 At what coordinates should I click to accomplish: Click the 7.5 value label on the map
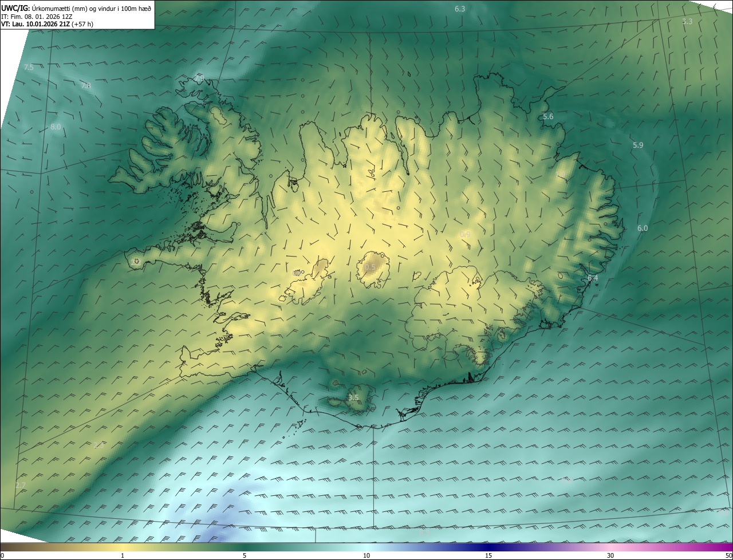pos(29,68)
